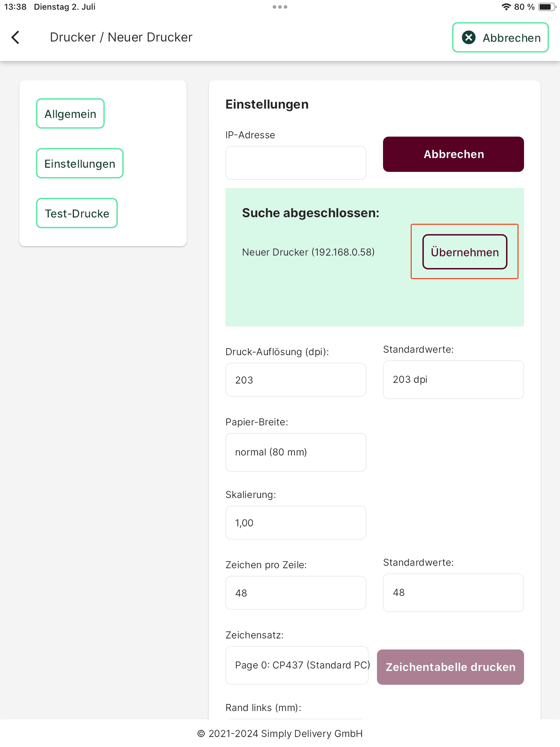Open the Test-Drucke section
Screen dimensions: 560x747
click(77, 213)
